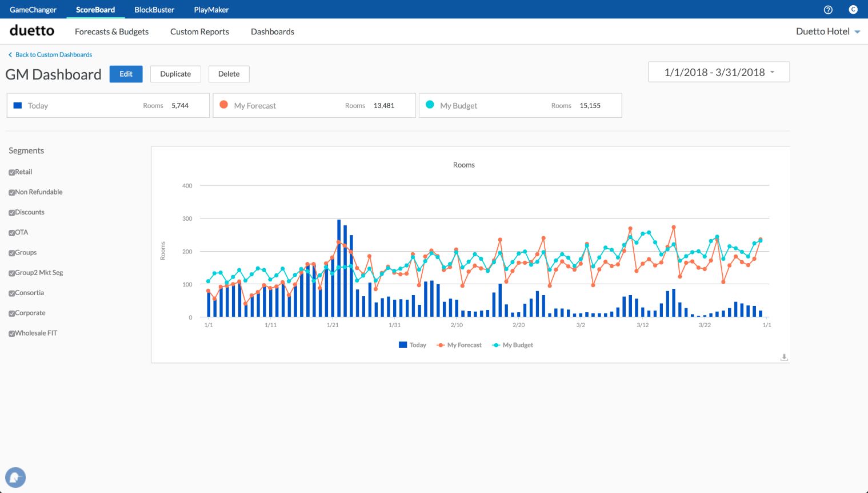Uncheck the Retail segment checkbox
Screen dimensions: 868x493
(x=12, y=172)
